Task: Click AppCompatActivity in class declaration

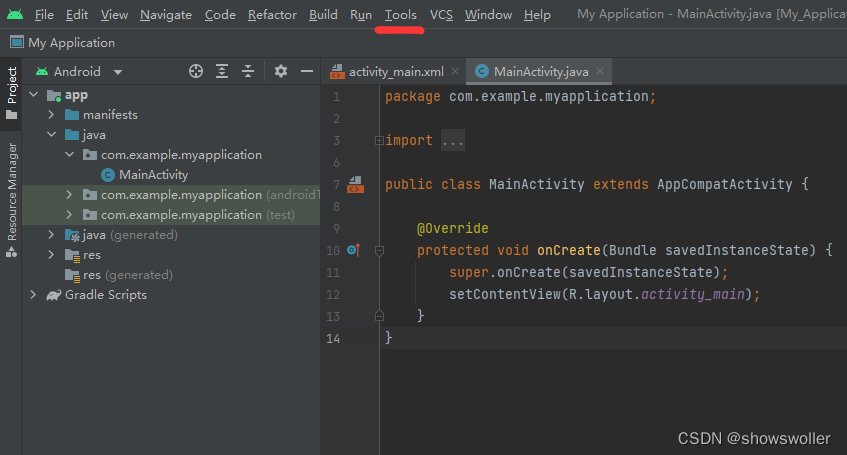Action: pos(724,184)
